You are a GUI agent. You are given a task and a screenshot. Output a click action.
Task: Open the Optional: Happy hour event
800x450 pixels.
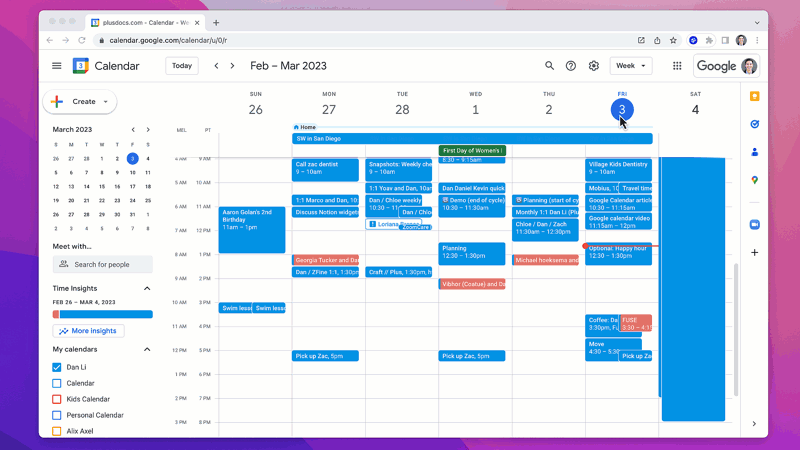[x=619, y=254]
